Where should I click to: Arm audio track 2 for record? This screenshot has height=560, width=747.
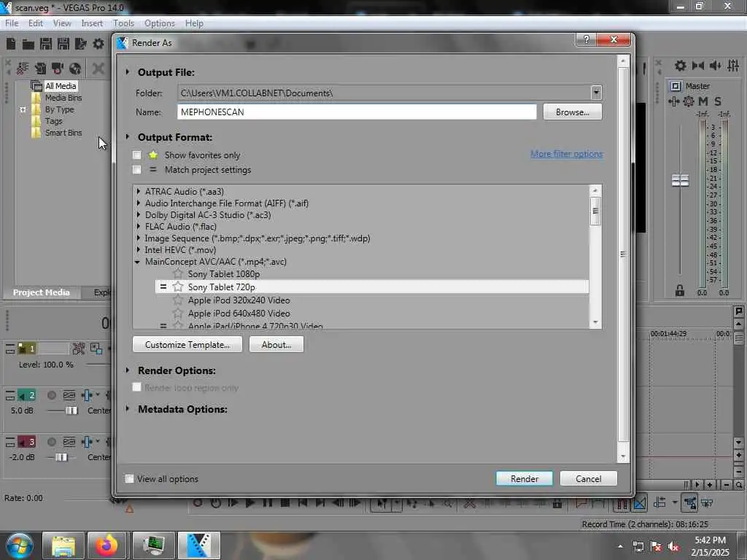[x=52, y=395]
